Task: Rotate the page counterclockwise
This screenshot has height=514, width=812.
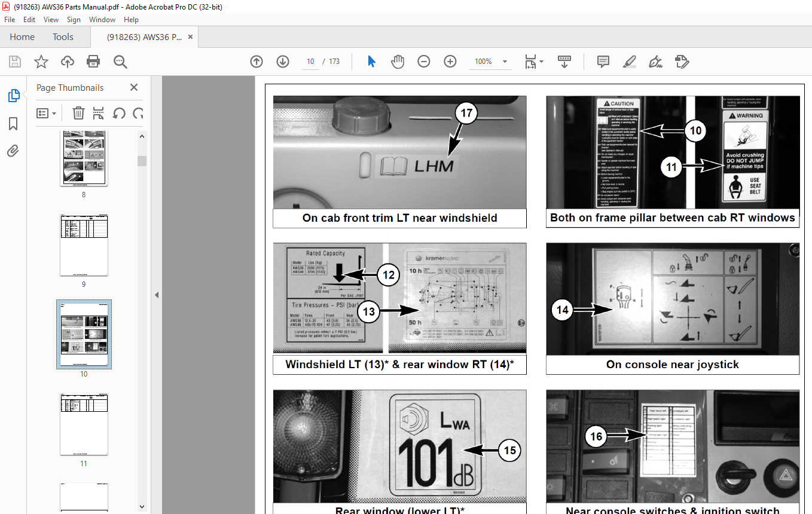Action: tap(119, 113)
